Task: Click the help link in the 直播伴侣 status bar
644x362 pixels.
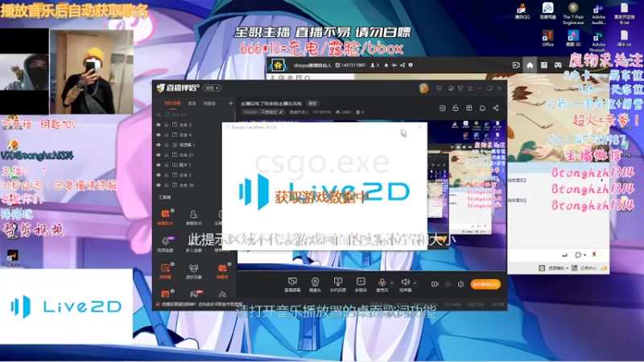Action: pos(202,304)
